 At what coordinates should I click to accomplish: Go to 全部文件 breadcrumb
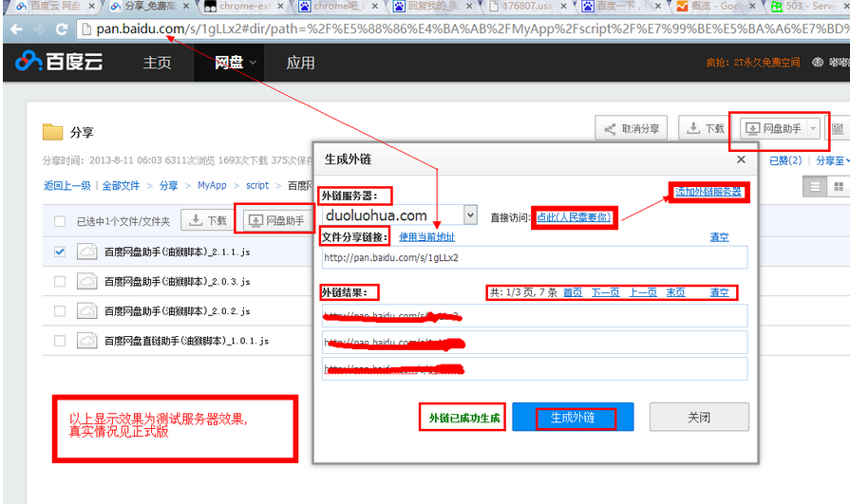pyautogui.click(x=121, y=185)
